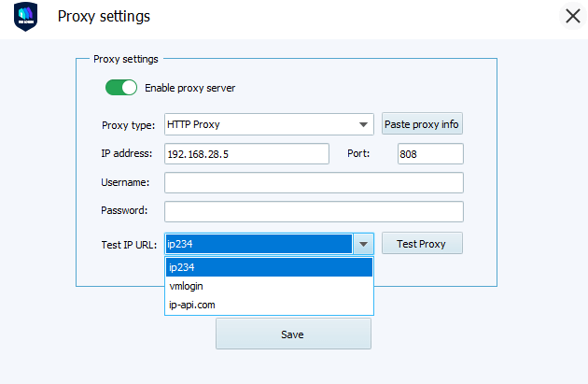Focus the IP address input field

(x=246, y=153)
